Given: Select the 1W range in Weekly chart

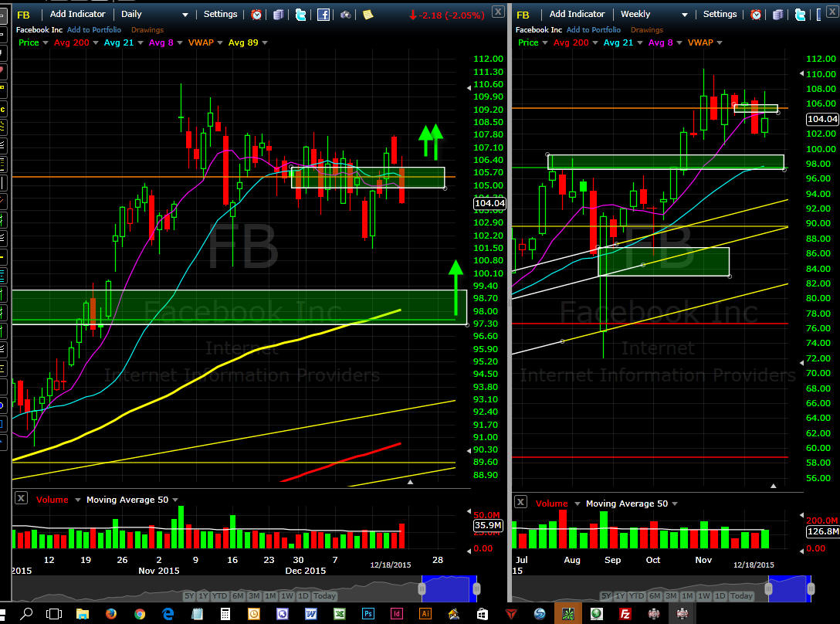Looking at the screenshot, I should click(x=704, y=596).
